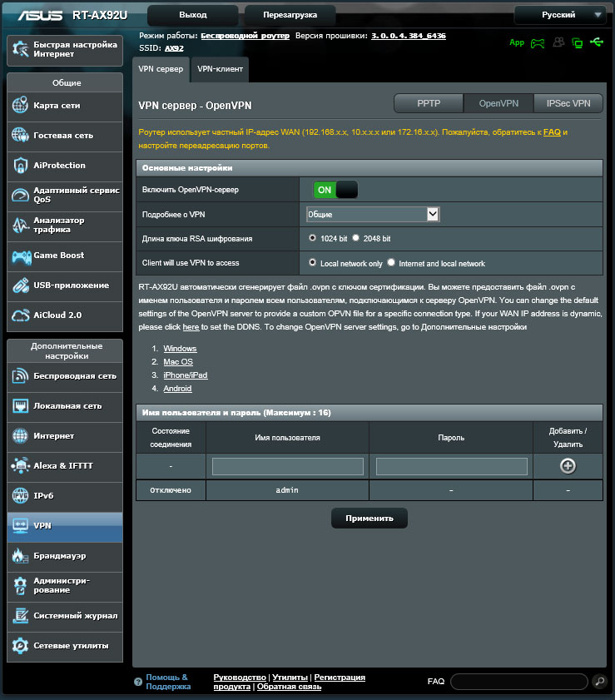Viewport: 615px width, 700px height.
Task: Select the PPTP server type tab
Action: click(x=429, y=103)
